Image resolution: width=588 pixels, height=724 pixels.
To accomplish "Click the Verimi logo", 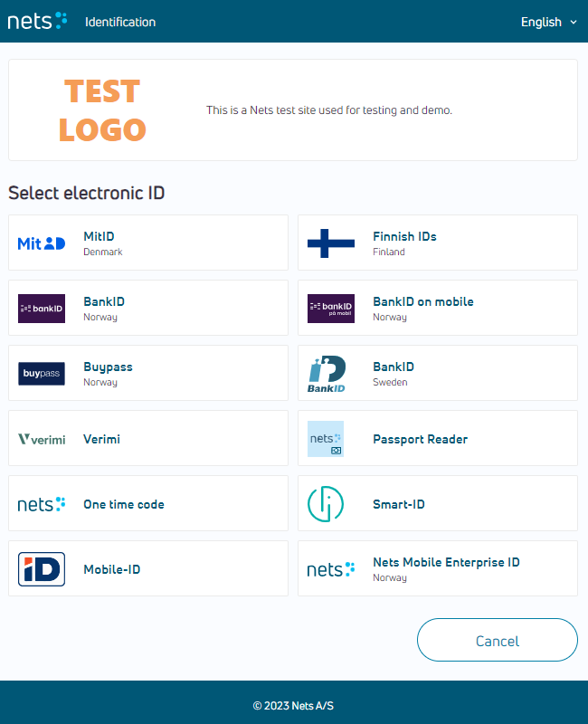I will [42, 439].
